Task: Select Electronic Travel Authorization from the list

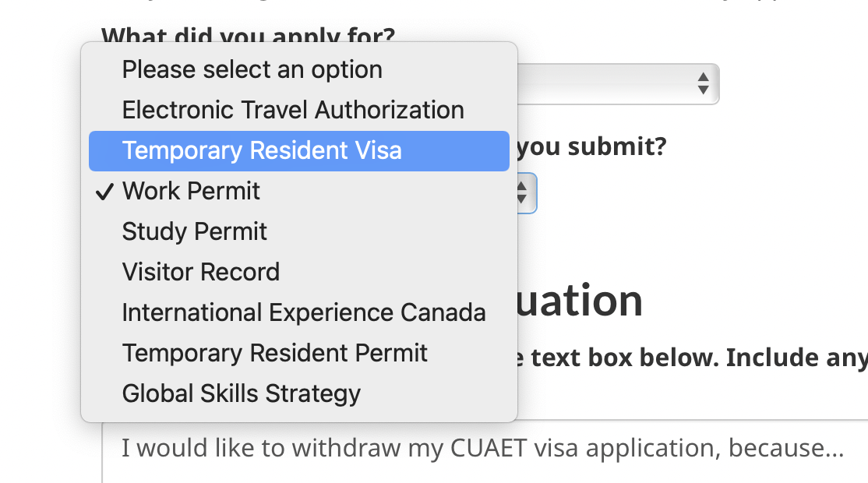Action: (293, 110)
